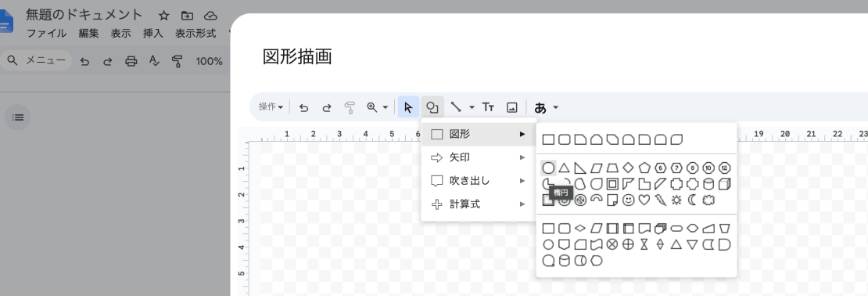
Task: Pick the hexagon shape labeled 6
Action: point(661,168)
